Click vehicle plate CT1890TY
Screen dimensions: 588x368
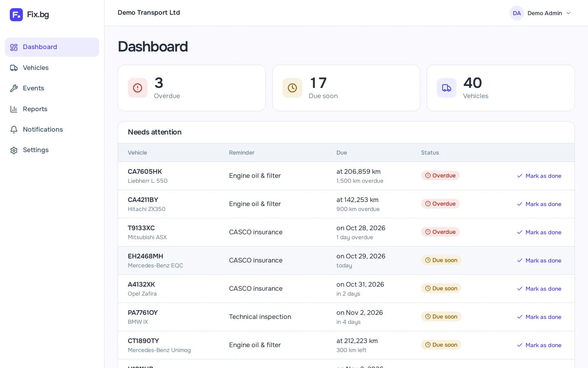point(143,341)
